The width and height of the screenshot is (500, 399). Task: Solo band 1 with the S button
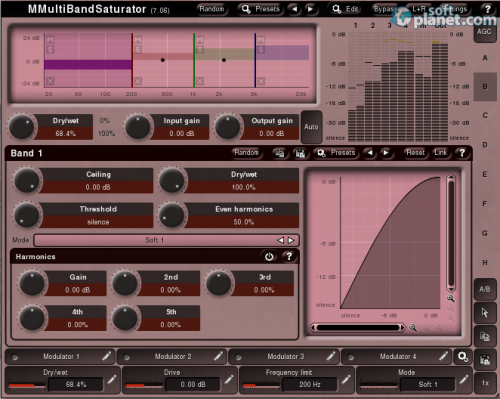50,50
